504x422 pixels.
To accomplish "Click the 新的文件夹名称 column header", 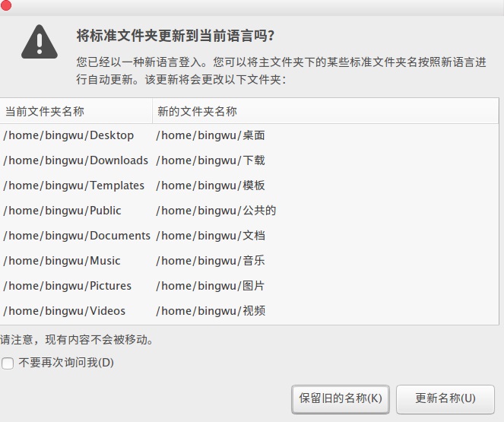I will coord(197,111).
